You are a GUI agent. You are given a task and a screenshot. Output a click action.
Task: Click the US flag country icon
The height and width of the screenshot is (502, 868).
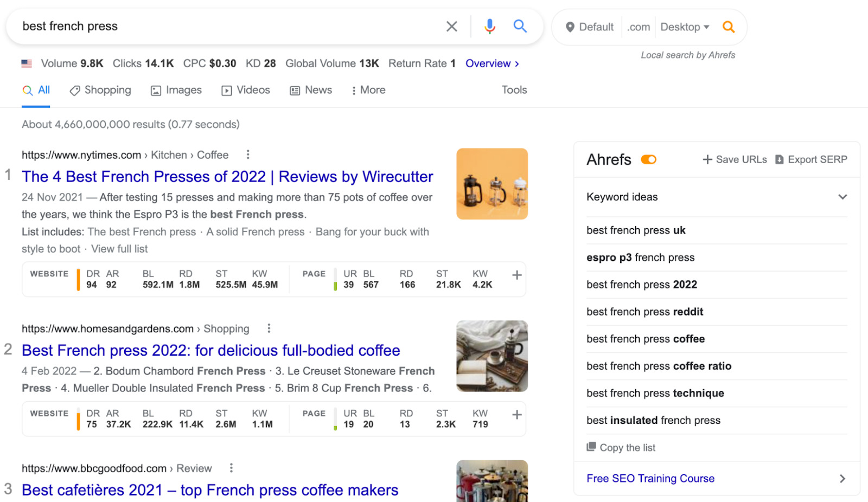coord(27,63)
